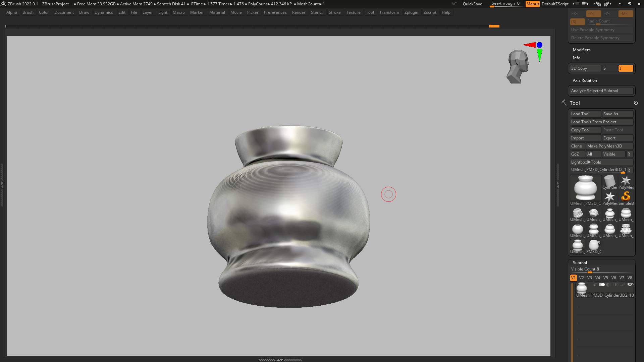This screenshot has height=362, width=644.
Task: Click Analyze Selected Subtool button
Action: pos(602,91)
